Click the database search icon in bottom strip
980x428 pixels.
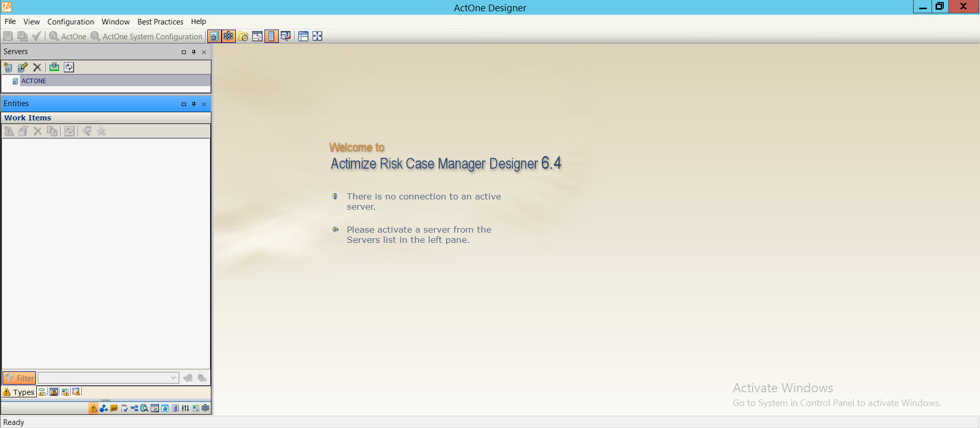145,408
